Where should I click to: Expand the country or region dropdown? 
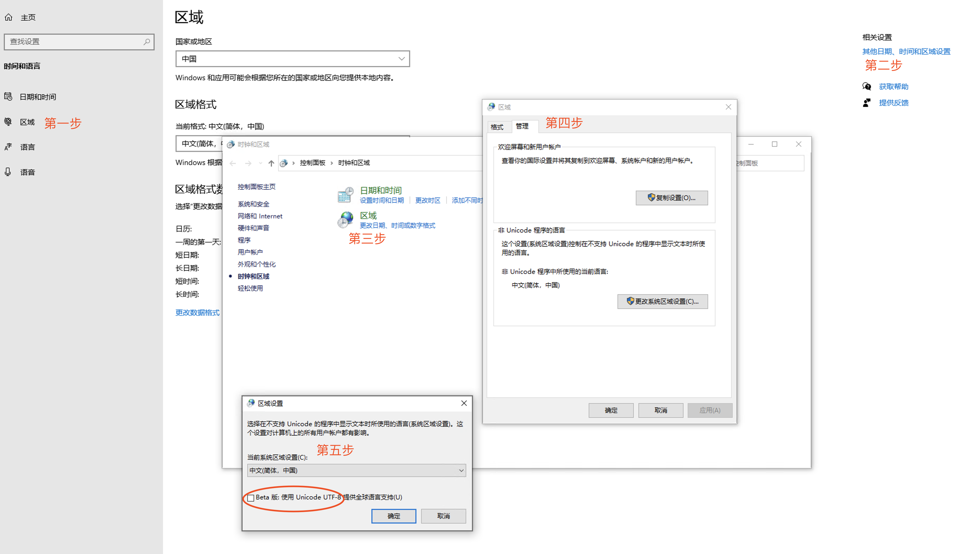point(292,59)
